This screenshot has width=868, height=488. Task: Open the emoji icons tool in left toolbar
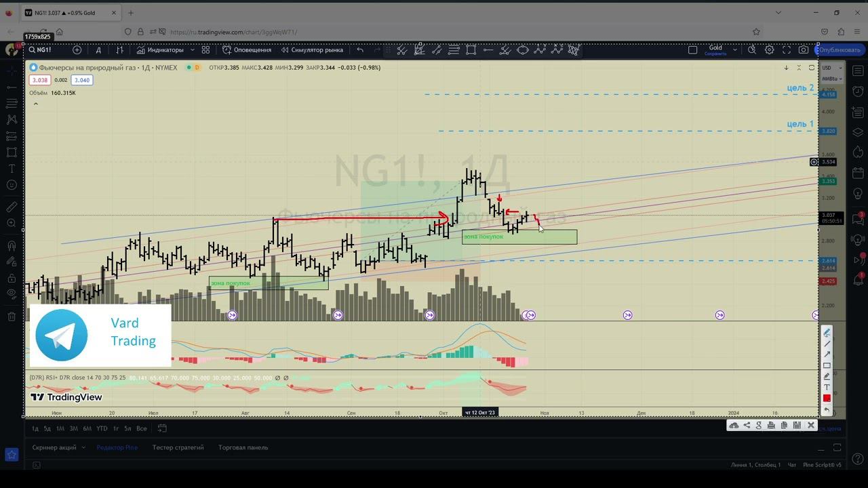pos(12,185)
